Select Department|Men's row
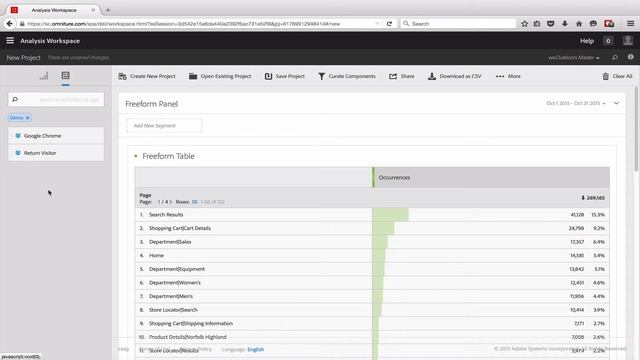Viewport: 640px width, 360px height. tap(372, 296)
